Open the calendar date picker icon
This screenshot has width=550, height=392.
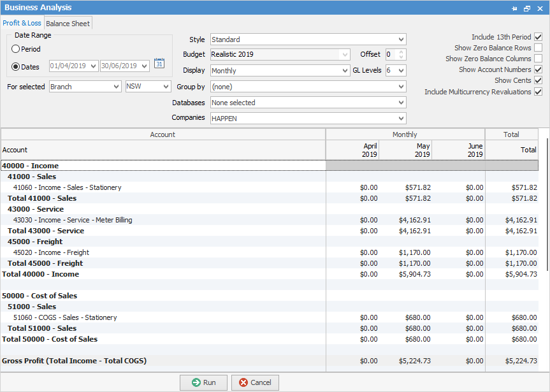(x=159, y=63)
